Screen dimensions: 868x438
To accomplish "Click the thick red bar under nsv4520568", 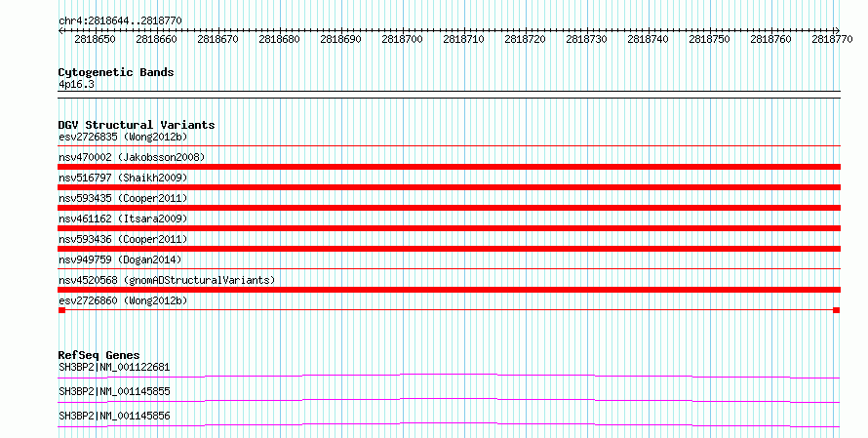I will pyautogui.click(x=449, y=290).
